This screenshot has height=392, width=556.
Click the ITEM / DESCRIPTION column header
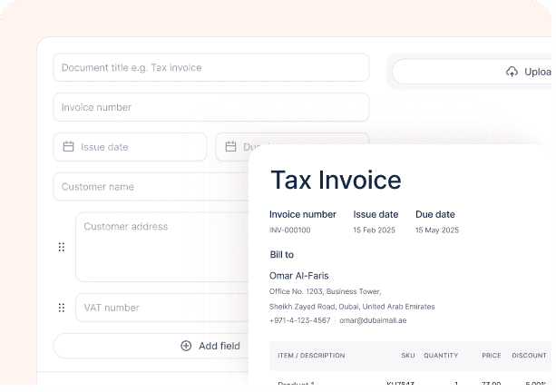click(x=311, y=356)
